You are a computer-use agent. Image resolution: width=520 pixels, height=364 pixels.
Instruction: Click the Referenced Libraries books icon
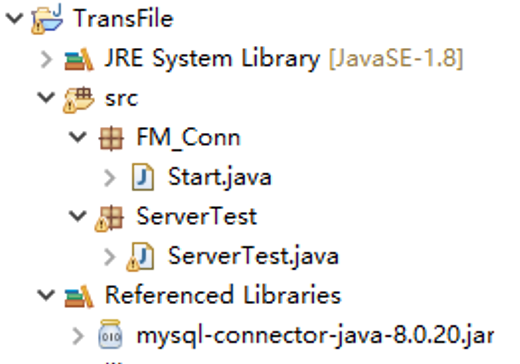(x=79, y=296)
